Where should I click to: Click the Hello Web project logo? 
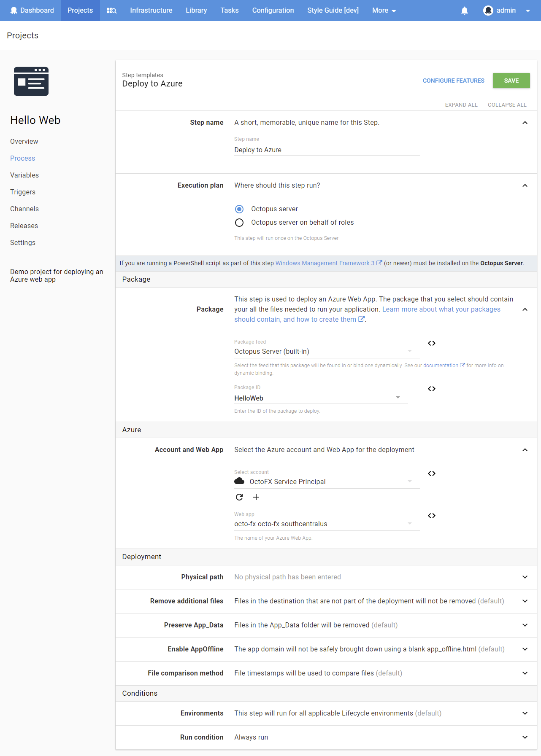pyautogui.click(x=31, y=81)
